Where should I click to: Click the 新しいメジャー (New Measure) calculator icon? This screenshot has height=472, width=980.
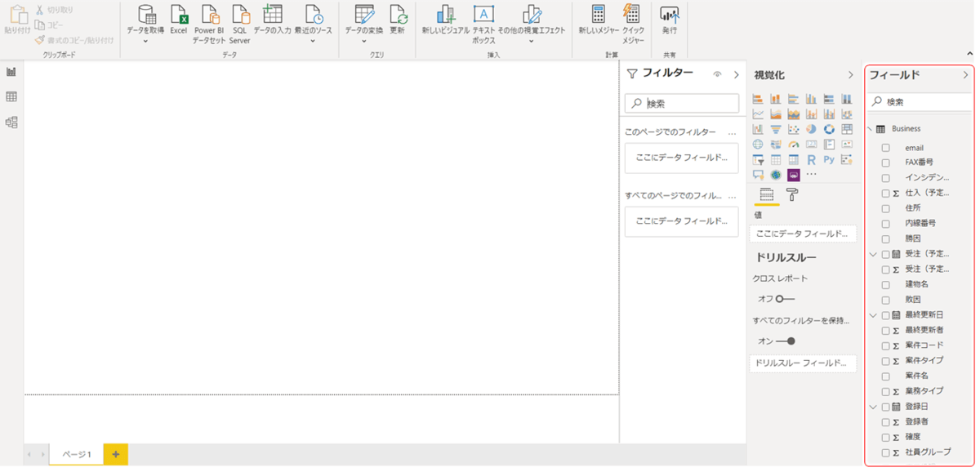[x=599, y=20]
